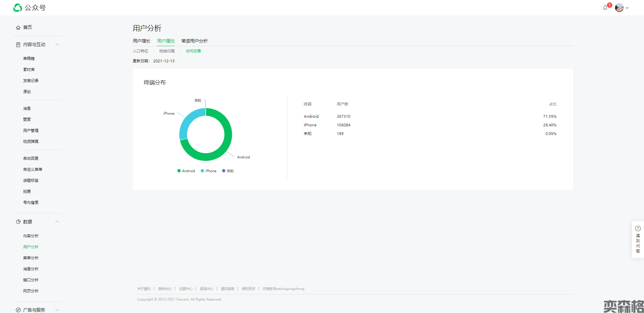The width and height of the screenshot is (644, 313).
Task: Expand the 广告与服务 section
Action: pyautogui.click(x=57, y=310)
